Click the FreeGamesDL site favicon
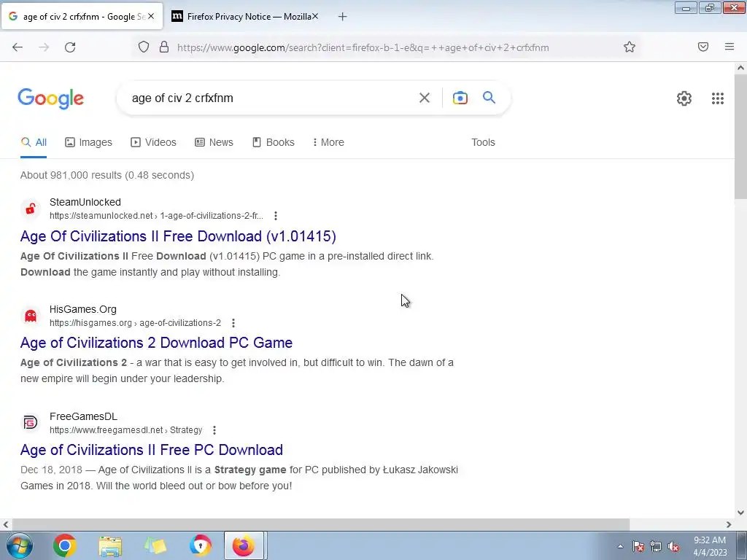 pyautogui.click(x=31, y=423)
